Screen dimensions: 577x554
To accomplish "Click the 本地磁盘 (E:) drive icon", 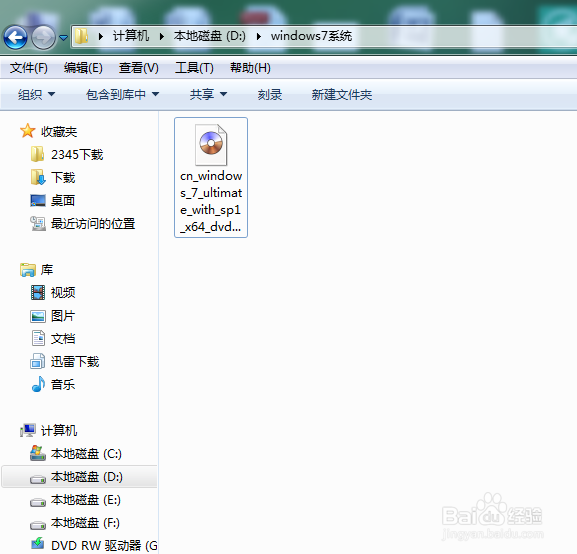I will point(38,502).
